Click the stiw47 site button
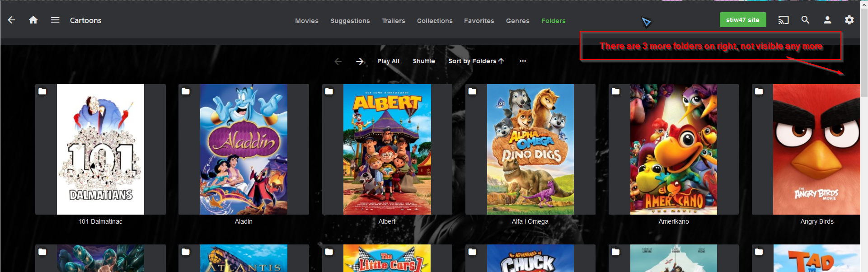 pos(743,20)
